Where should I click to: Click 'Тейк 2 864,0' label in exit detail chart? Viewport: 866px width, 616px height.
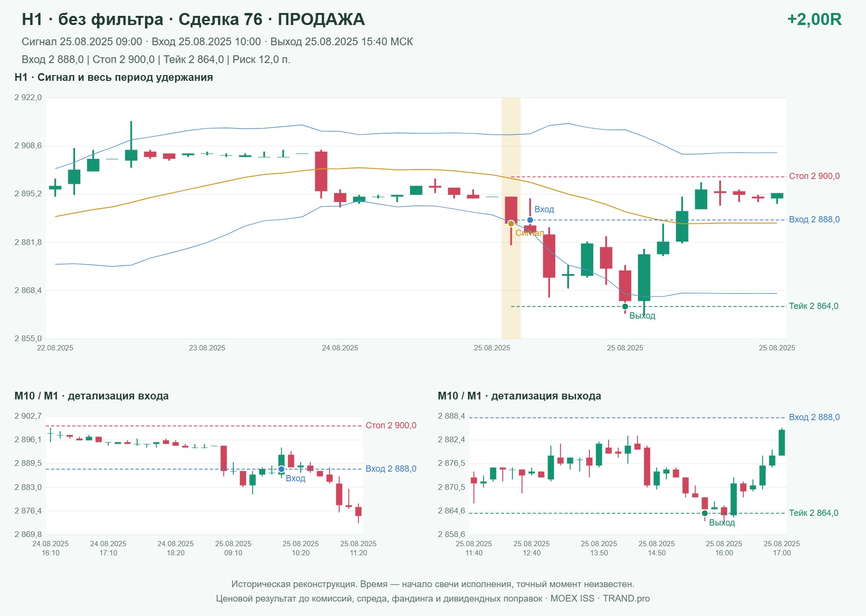point(814,513)
